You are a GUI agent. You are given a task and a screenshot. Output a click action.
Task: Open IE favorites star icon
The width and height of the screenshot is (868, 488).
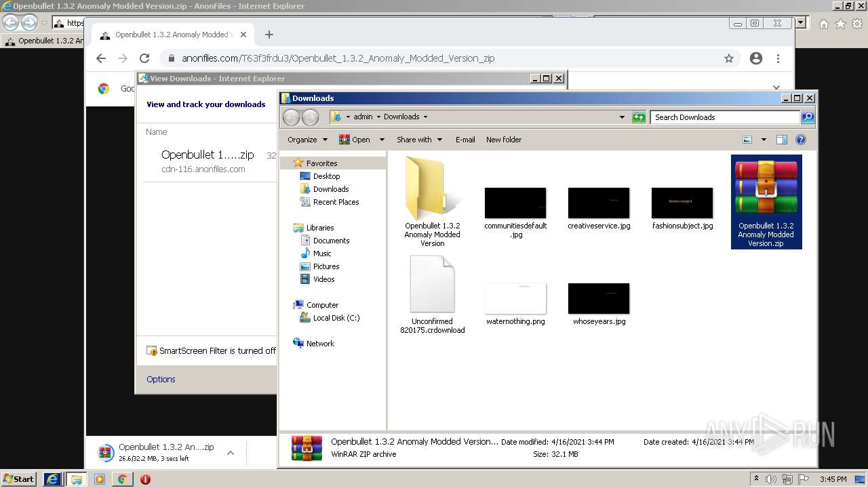840,24
